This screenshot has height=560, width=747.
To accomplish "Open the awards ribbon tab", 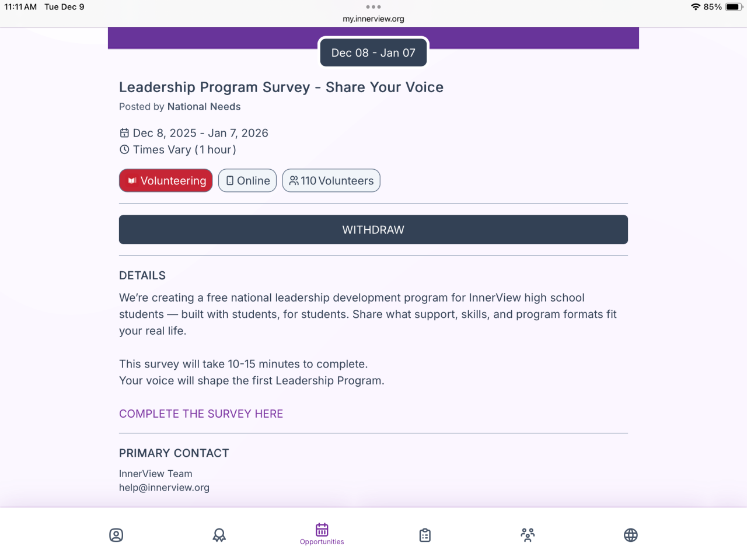I will (x=219, y=535).
